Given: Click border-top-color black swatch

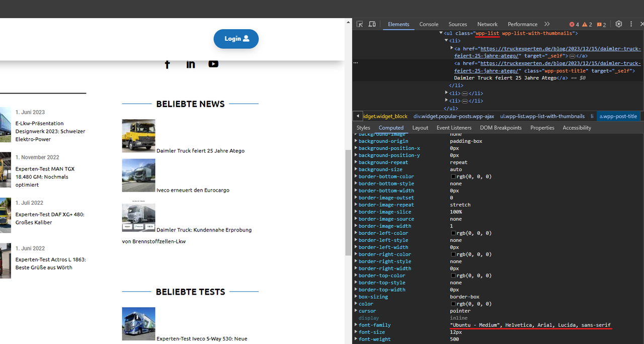Looking at the screenshot, I should pyautogui.click(x=453, y=276).
